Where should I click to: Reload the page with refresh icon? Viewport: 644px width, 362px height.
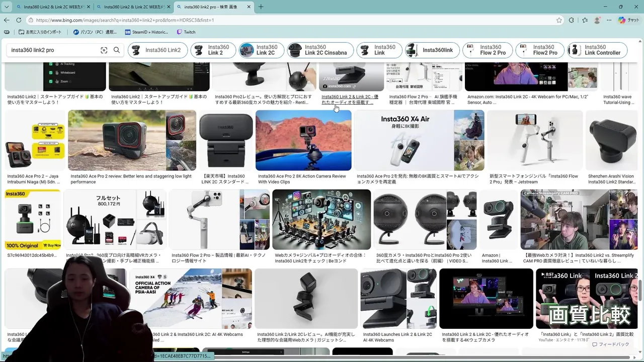[19, 20]
